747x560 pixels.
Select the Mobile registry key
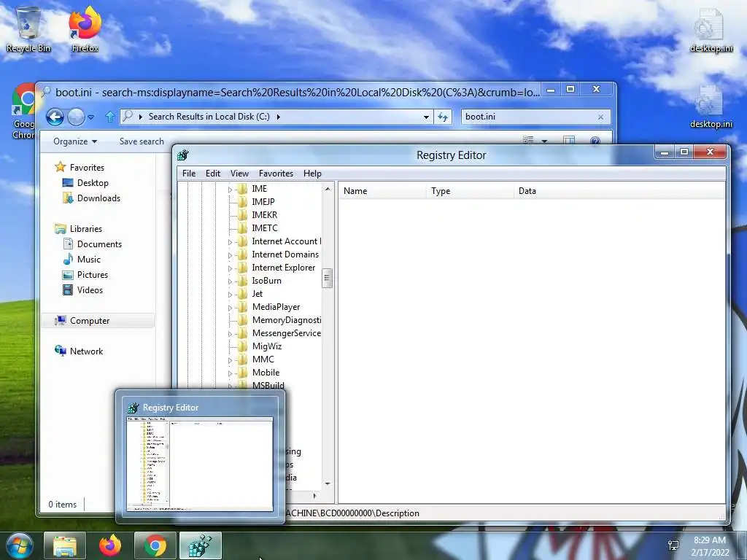(x=266, y=373)
